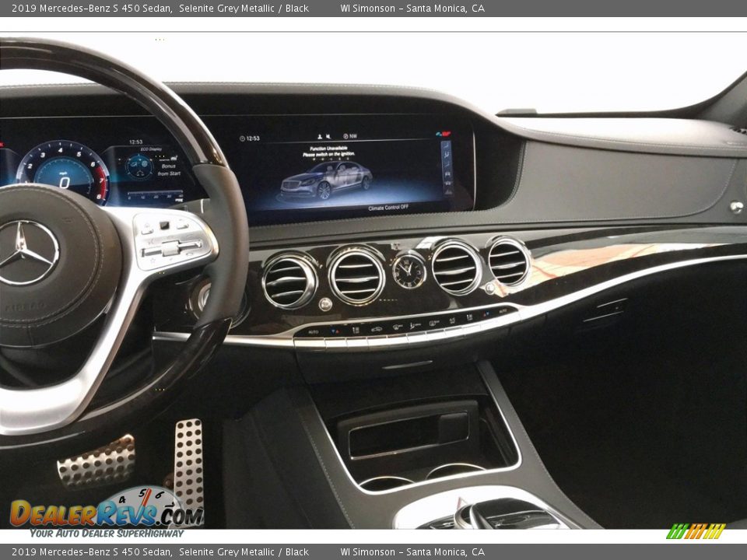Select the seat heater icon on climate bar
This screenshot has height=560, width=747.
pos(356,328)
